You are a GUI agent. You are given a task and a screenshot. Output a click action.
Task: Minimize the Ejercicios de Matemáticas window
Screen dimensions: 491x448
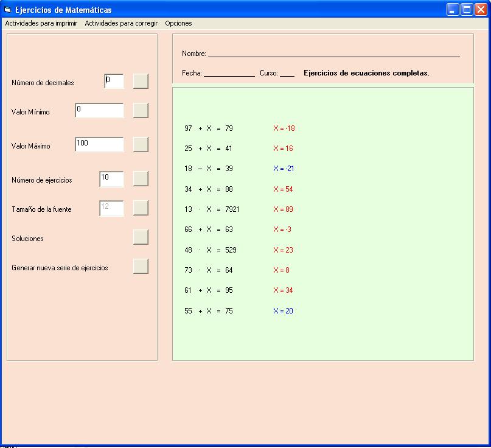(452, 10)
